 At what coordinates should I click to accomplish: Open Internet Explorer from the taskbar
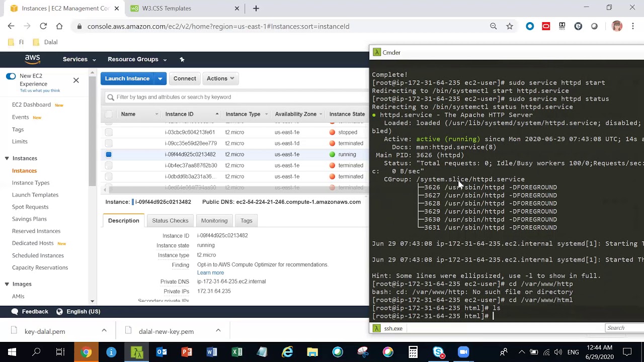coord(287,352)
